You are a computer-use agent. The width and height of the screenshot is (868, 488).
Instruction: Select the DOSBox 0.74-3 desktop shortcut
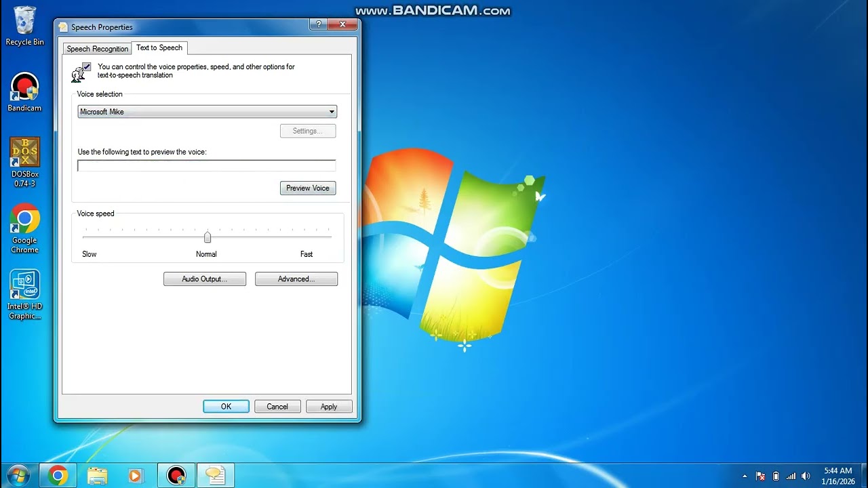pyautogui.click(x=24, y=163)
